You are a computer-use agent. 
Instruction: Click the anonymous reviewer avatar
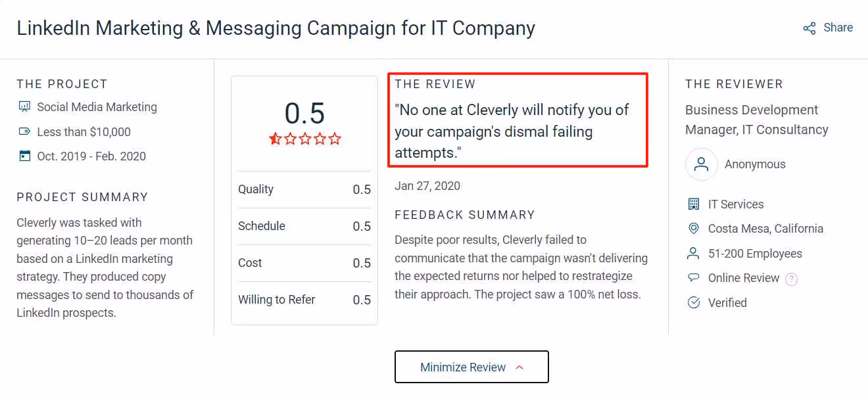click(701, 164)
